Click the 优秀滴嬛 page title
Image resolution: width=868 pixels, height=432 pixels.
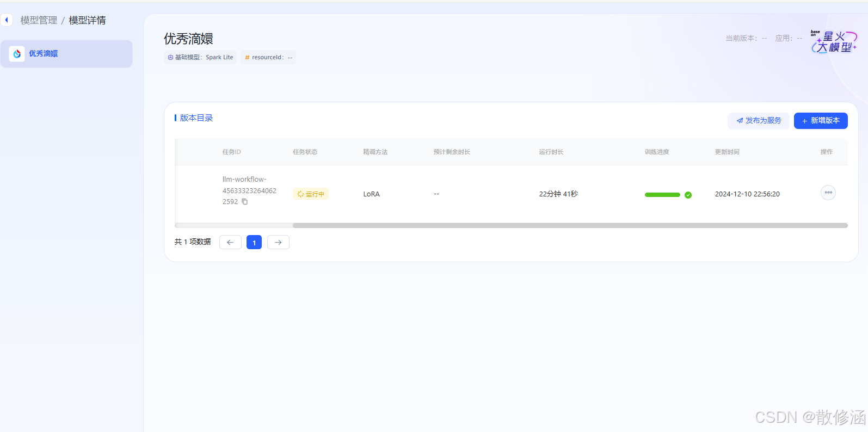(188, 39)
